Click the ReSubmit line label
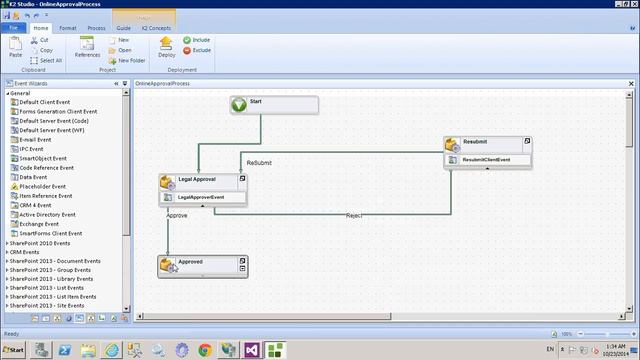This screenshot has height=360, width=640. (259, 163)
